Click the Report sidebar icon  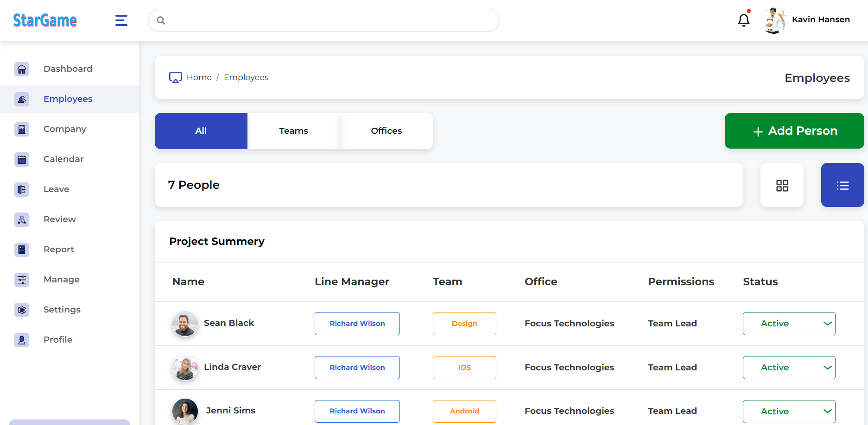click(x=22, y=250)
